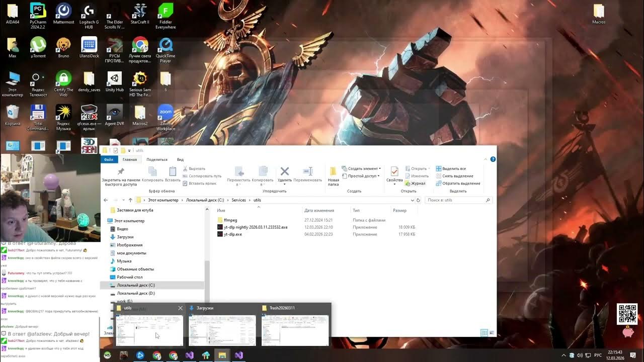Open the Quick Access Toolbar customize arrow

coord(129,151)
